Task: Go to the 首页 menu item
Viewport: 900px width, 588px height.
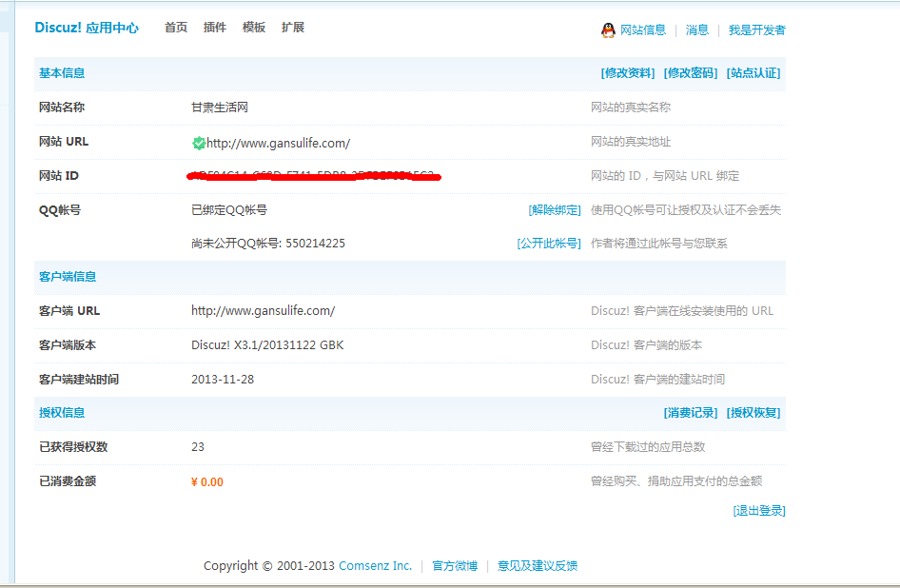Action: [176, 28]
